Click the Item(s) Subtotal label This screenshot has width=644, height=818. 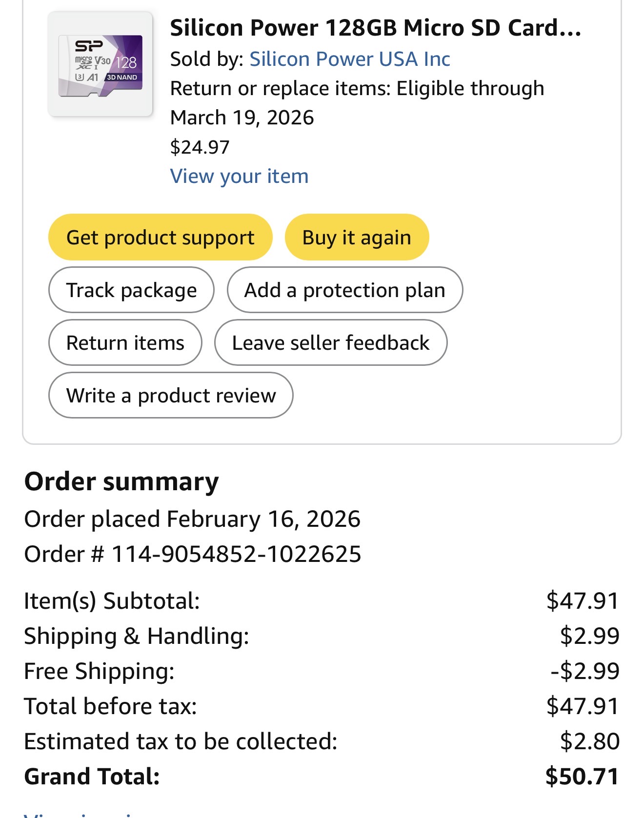pos(112,601)
